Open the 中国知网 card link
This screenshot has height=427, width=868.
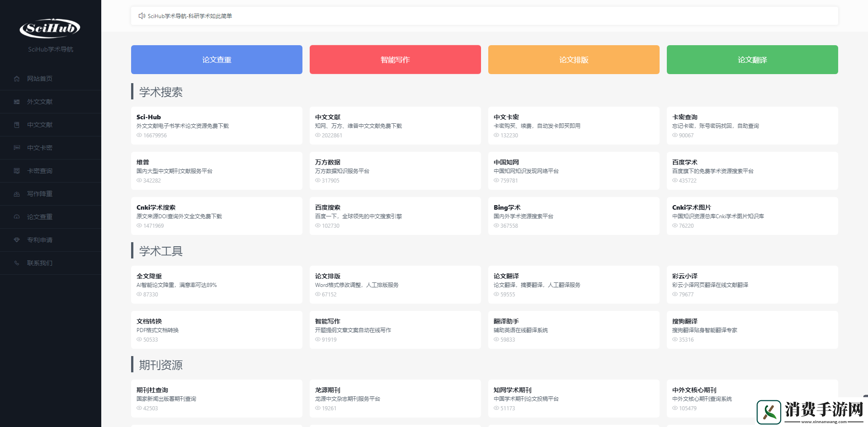[x=573, y=170]
